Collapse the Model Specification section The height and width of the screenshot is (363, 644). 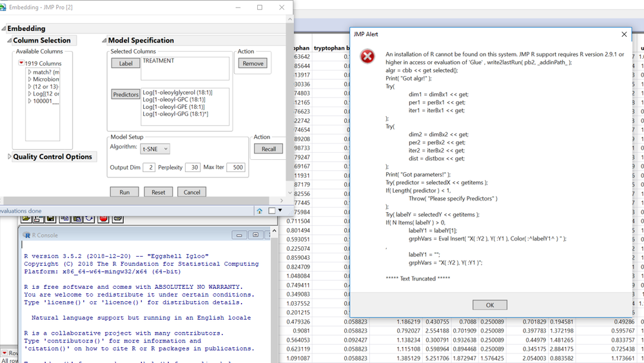(104, 41)
